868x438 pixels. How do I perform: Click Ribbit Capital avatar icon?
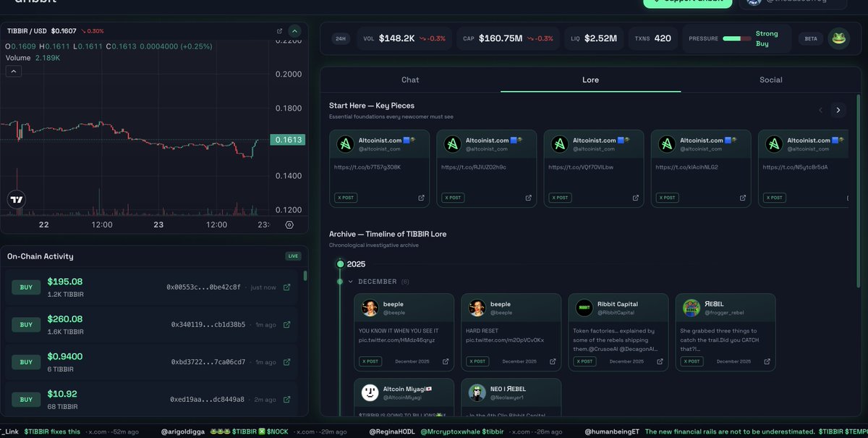coord(584,308)
